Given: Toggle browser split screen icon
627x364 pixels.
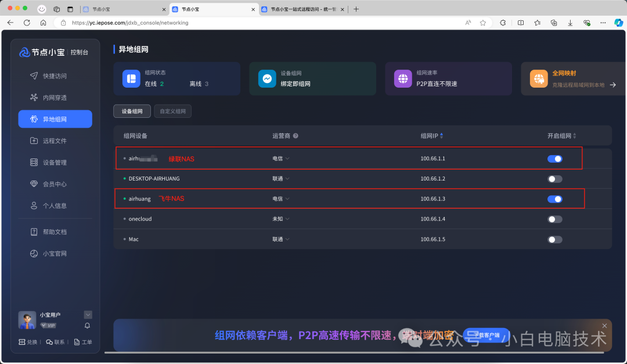Looking at the screenshot, I should click(521, 23).
